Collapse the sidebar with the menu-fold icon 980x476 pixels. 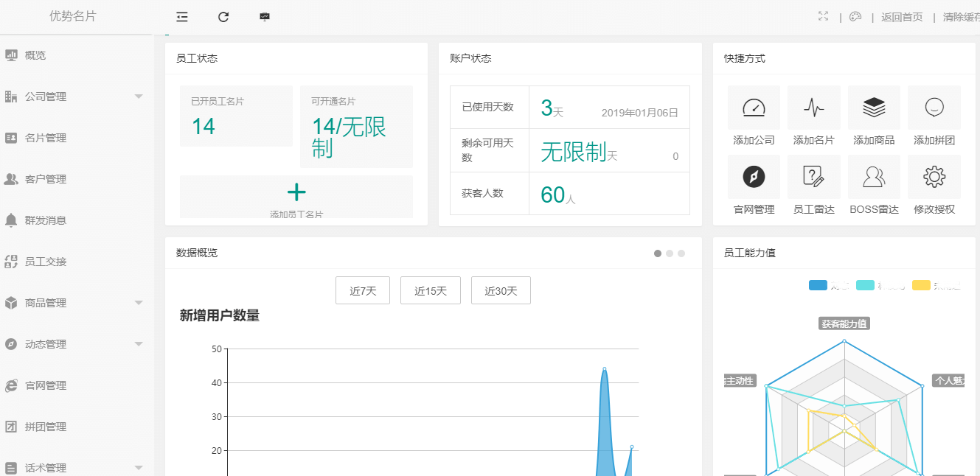tap(182, 17)
